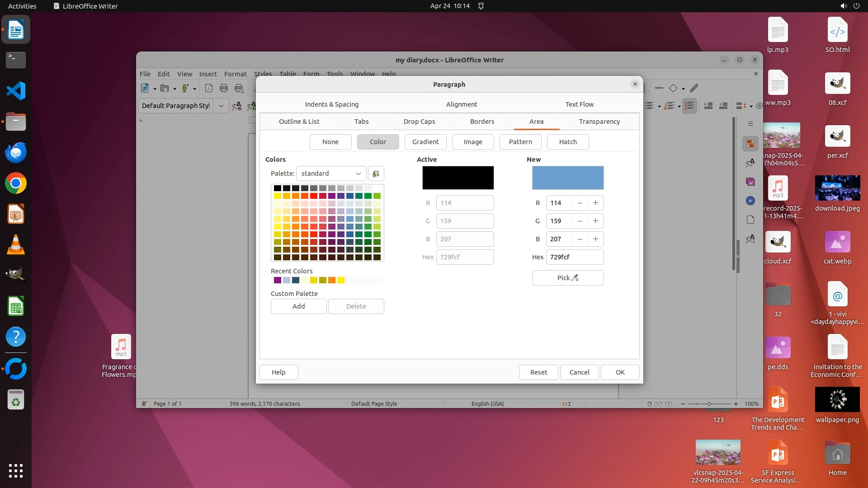Click the sidebar Page panel icon

click(750, 220)
